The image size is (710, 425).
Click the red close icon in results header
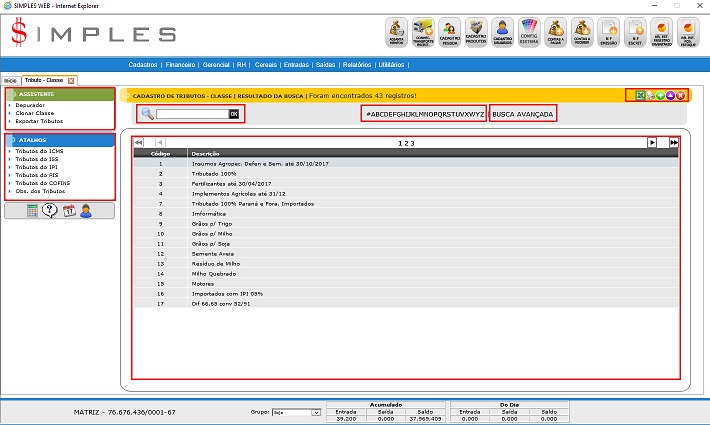680,95
